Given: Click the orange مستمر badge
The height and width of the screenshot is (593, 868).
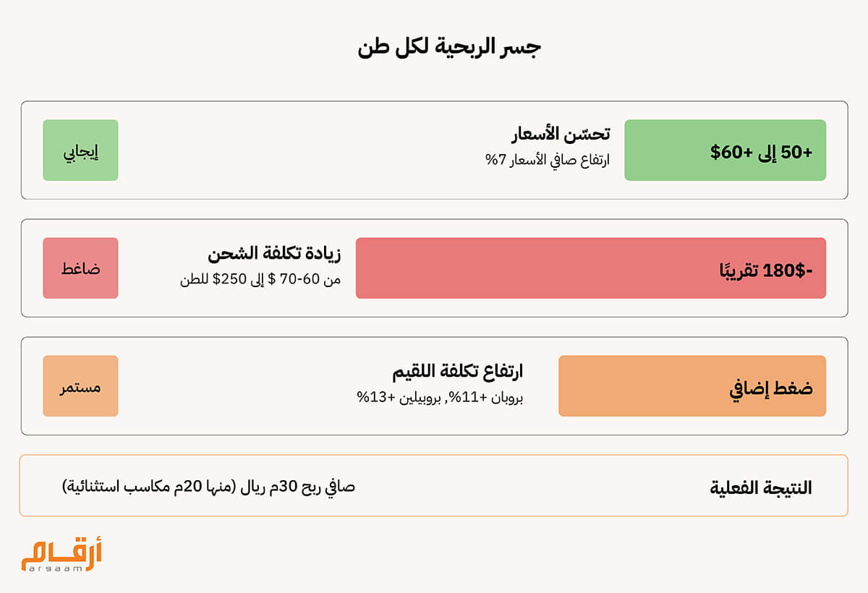Looking at the screenshot, I should (x=80, y=386).
